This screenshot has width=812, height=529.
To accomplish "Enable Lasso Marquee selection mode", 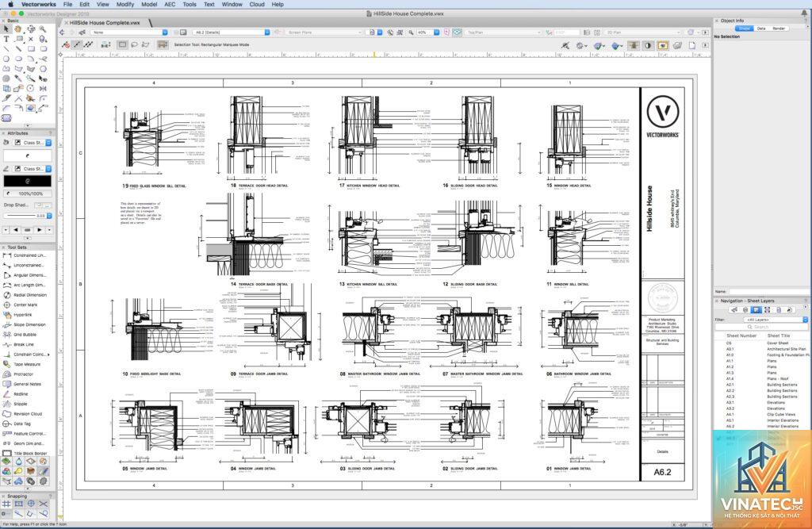I will tap(135, 45).
